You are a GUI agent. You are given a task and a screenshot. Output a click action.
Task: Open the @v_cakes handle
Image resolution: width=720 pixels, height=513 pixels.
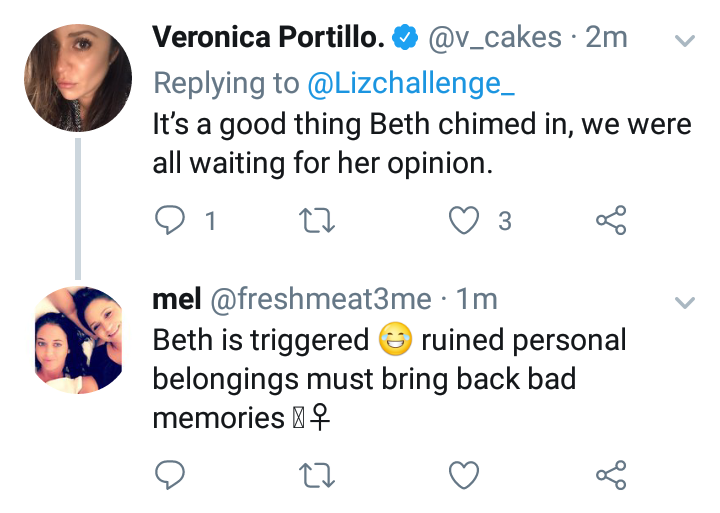[495, 38]
